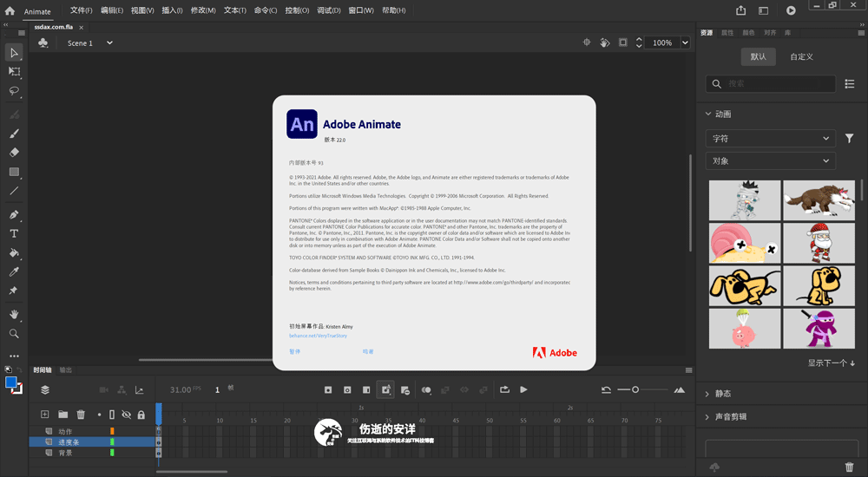The width and height of the screenshot is (868, 477).
Task: Expand the 声音剪辑 section
Action: coord(707,416)
